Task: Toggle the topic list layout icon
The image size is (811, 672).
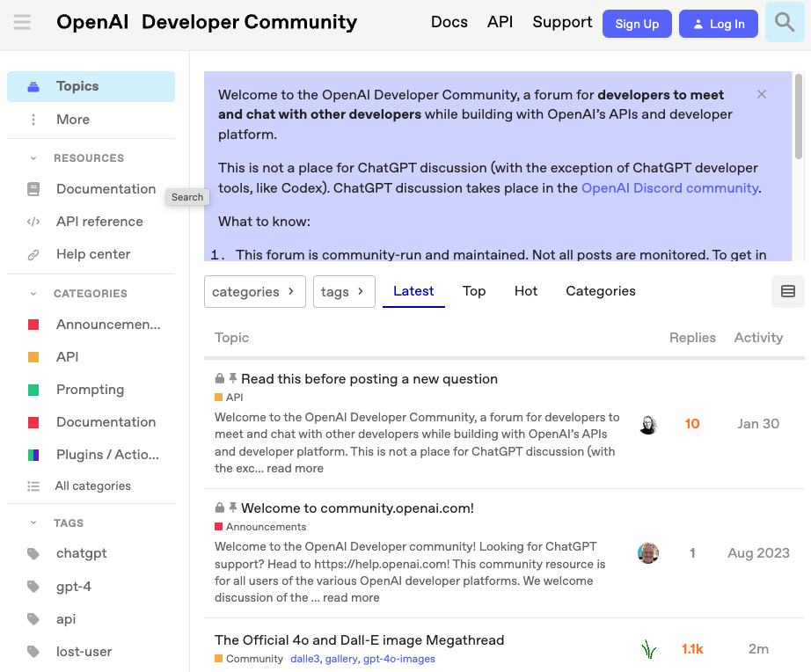Action: [788, 291]
